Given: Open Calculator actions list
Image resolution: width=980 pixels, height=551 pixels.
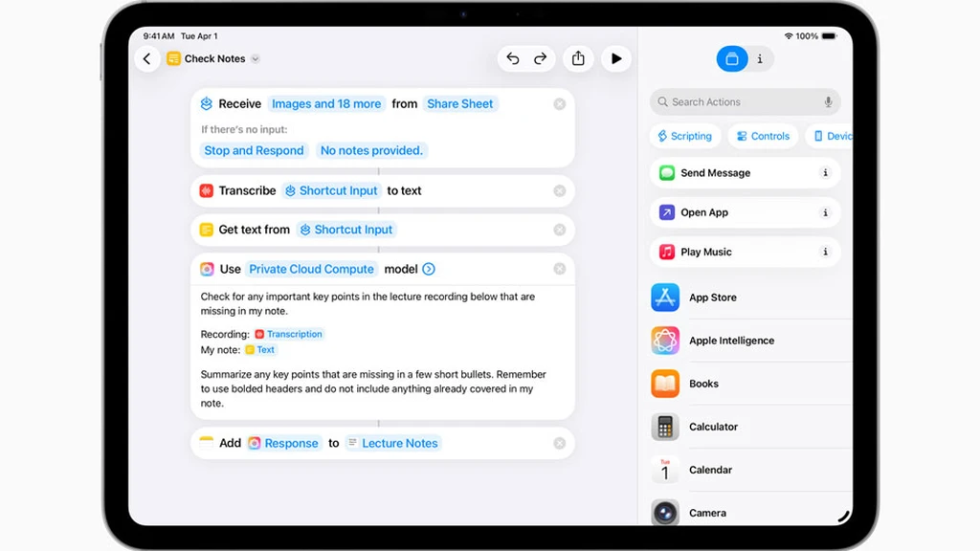Looking at the screenshot, I should [751, 427].
